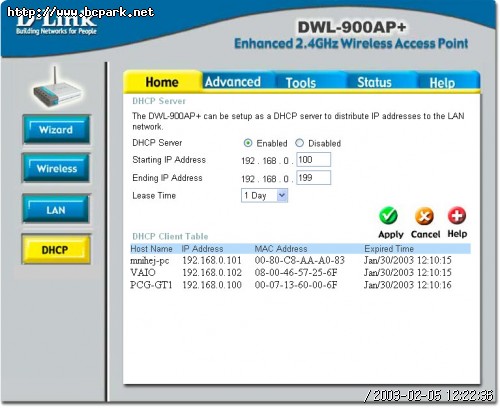Click the DHCP Client Table heading
This screenshot has width=500, height=408.
click(170, 236)
